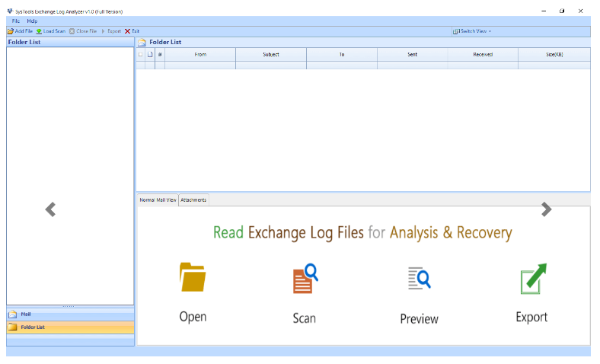Screen dimensions: 600x364
Task: Click the Scan document magnifier icon
Action: click(x=305, y=279)
